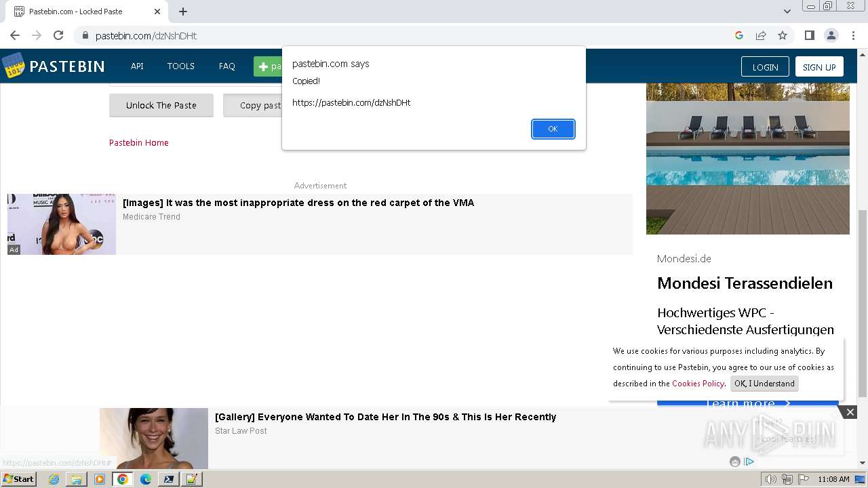This screenshot has width=868, height=488.
Task: Click the volume icon in system tray
Action: [771, 479]
